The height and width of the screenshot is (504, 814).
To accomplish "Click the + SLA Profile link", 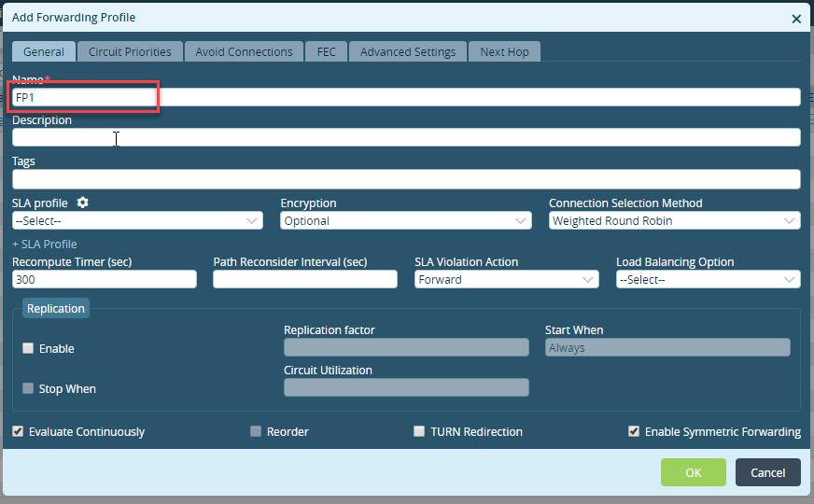I will pyautogui.click(x=45, y=244).
